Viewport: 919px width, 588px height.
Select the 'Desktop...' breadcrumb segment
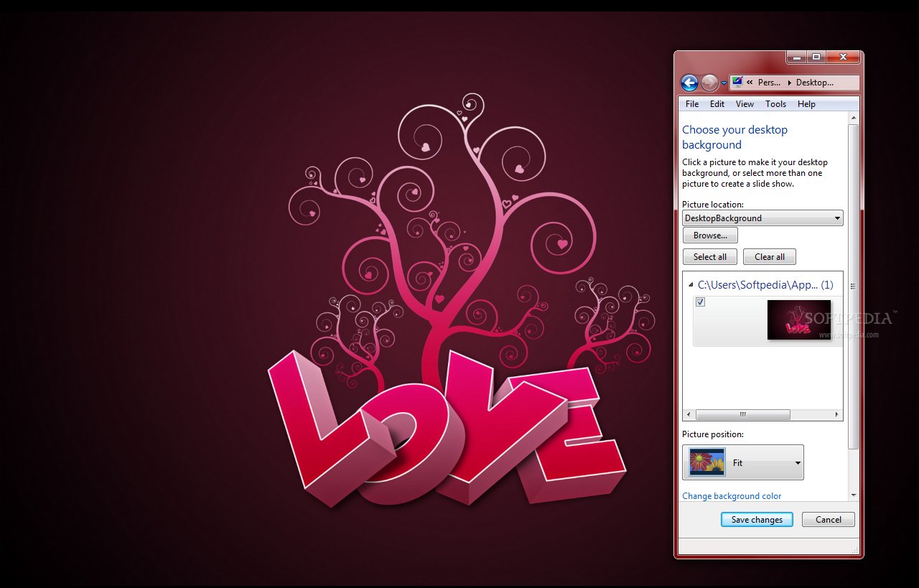pyautogui.click(x=815, y=83)
